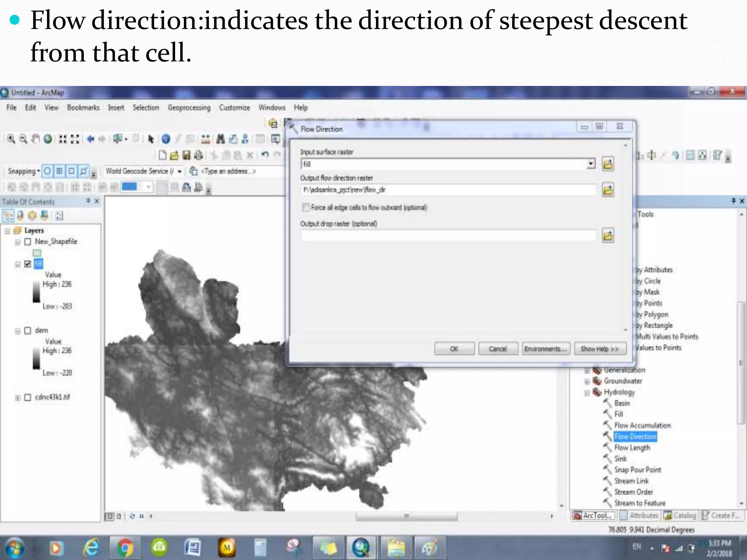The image size is (747, 560).
Task: Open Environments settings
Action: (x=545, y=349)
